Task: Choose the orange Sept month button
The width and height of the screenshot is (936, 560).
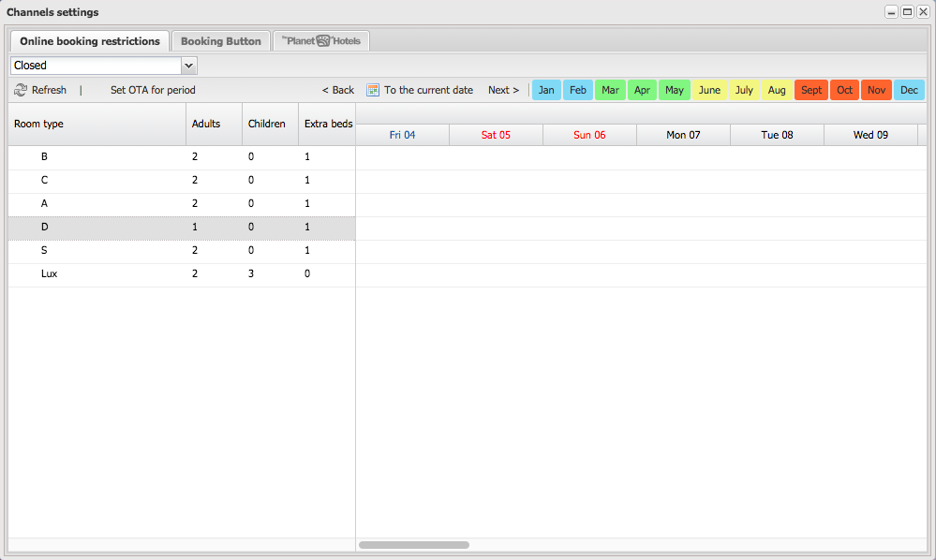Action: pyautogui.click(x=811, y=90)
